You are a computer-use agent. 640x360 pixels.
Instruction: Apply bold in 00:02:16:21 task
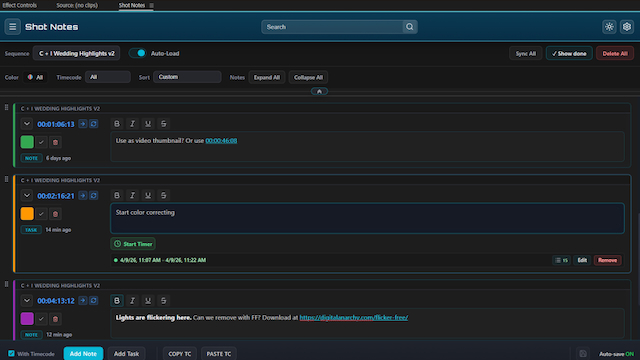pos(117,196)
